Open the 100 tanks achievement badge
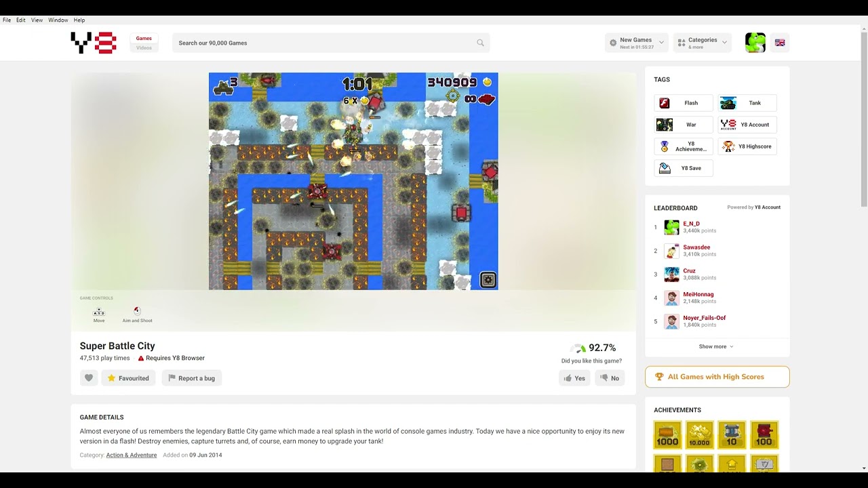This screenshot has height=488, width=868. [x=764, y=435]
